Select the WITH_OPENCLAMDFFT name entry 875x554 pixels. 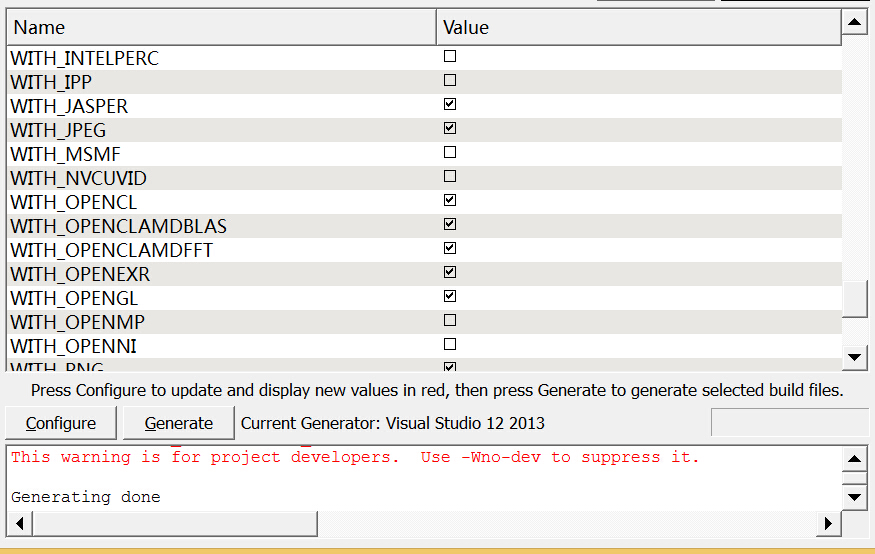pos(112,250)
